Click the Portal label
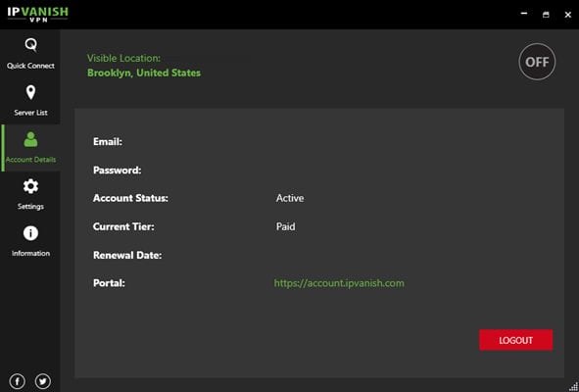This screenshot has width=579, height=392. tap(109, 283)
